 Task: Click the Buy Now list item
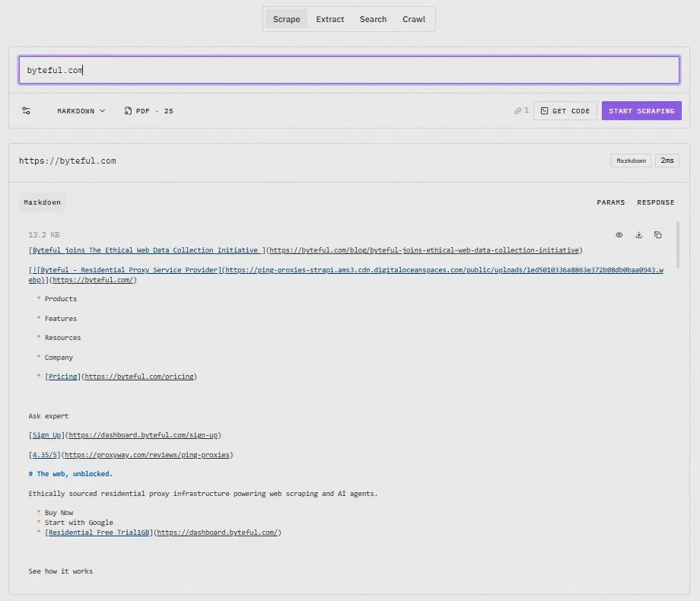click(59, 513)
